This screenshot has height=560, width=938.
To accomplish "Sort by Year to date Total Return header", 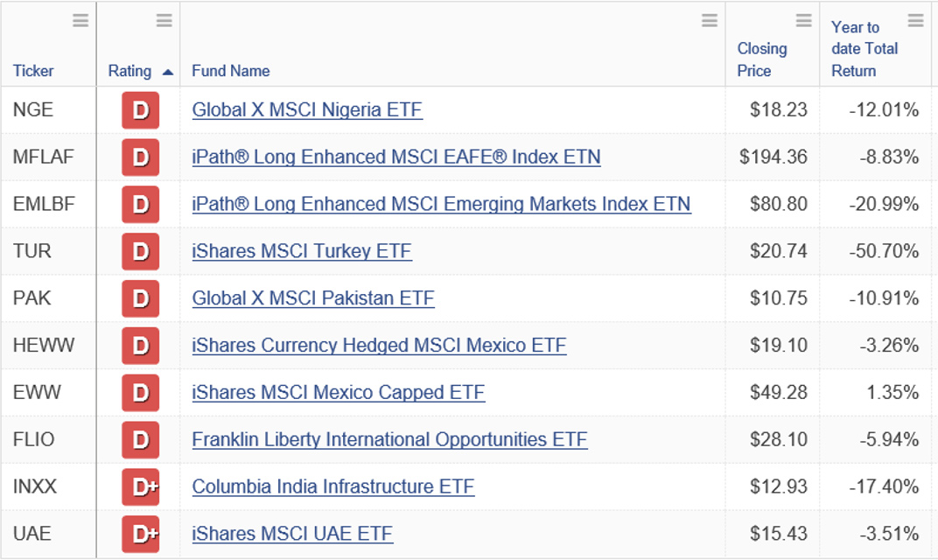I will (x=864, y=48).
